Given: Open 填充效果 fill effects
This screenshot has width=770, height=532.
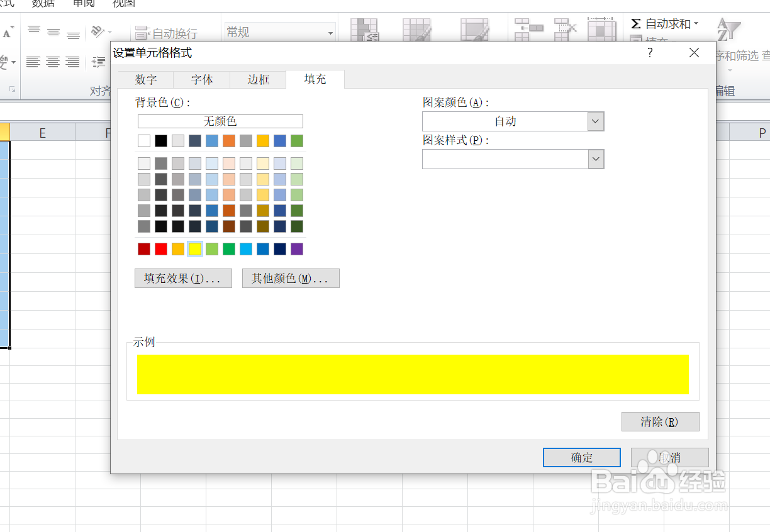Looking at the screenshot, I should pos(183,279).
